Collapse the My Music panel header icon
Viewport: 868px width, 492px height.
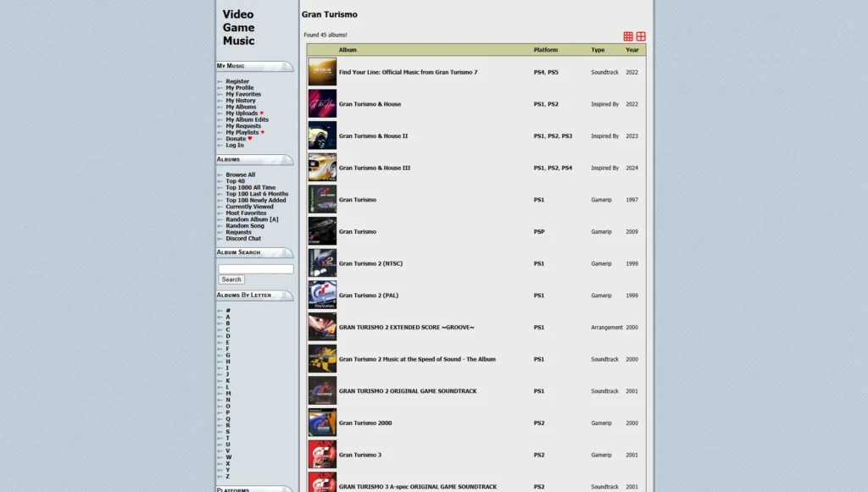285,66
